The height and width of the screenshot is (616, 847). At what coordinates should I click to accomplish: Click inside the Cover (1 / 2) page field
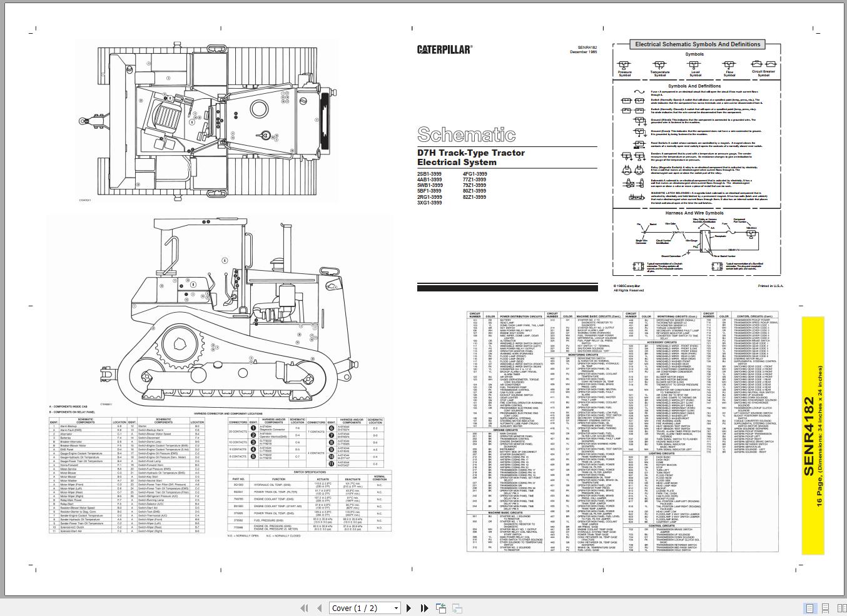[x=357, y=608]
